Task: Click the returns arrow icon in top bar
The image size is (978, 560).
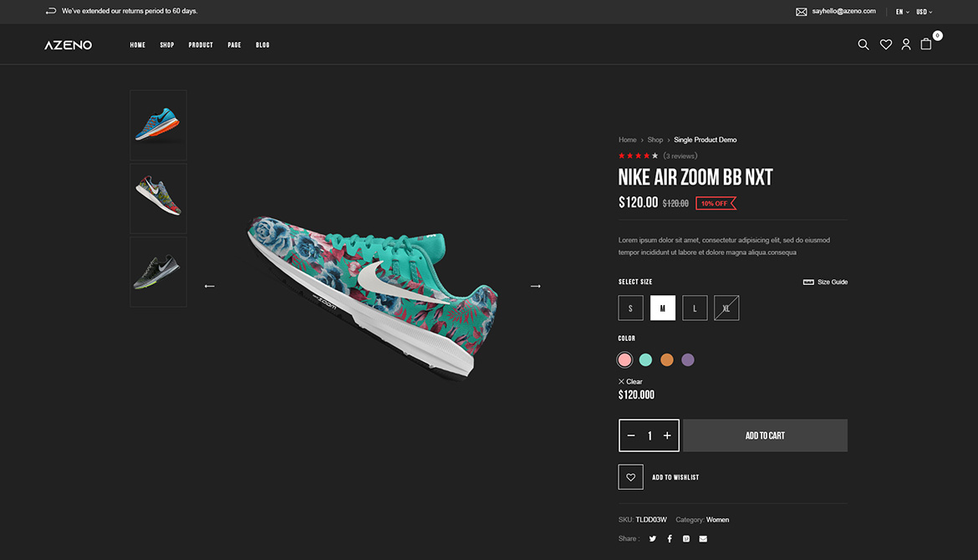Action: tap(51, 11)
